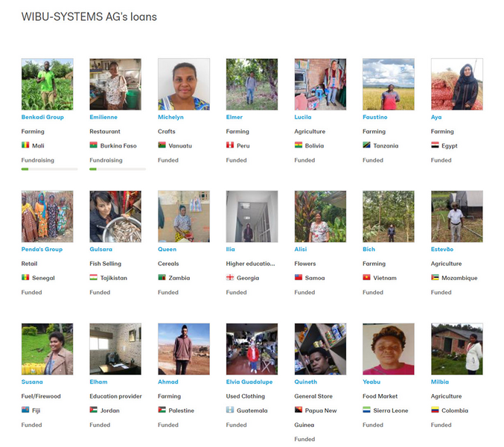Open Ahmad's photo thumbnail

(x=184, y=349)
